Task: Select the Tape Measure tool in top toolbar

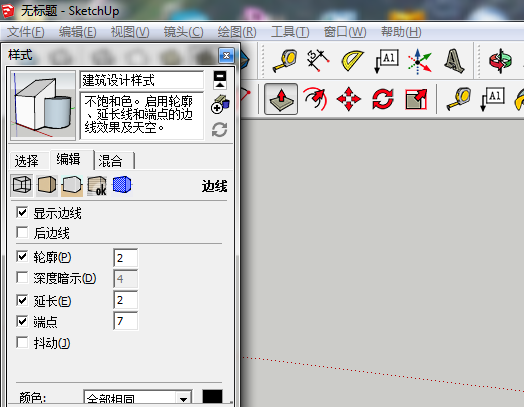Action: (285, 61)
